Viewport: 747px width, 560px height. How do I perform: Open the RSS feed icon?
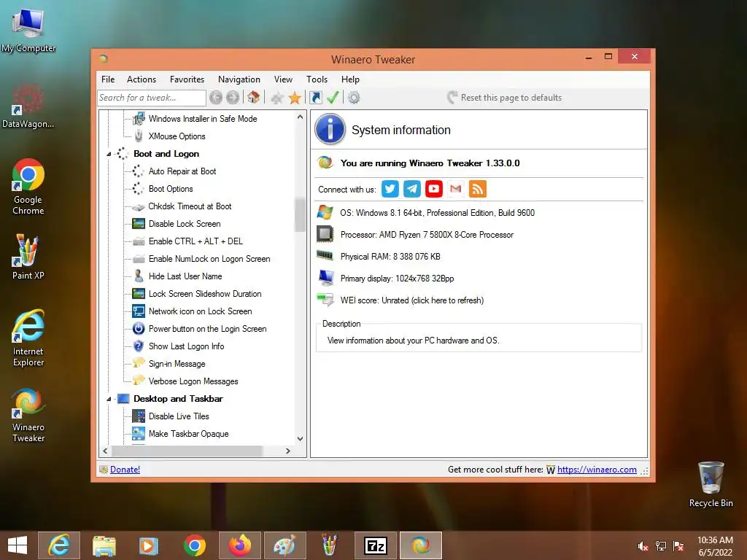[478, 189]
